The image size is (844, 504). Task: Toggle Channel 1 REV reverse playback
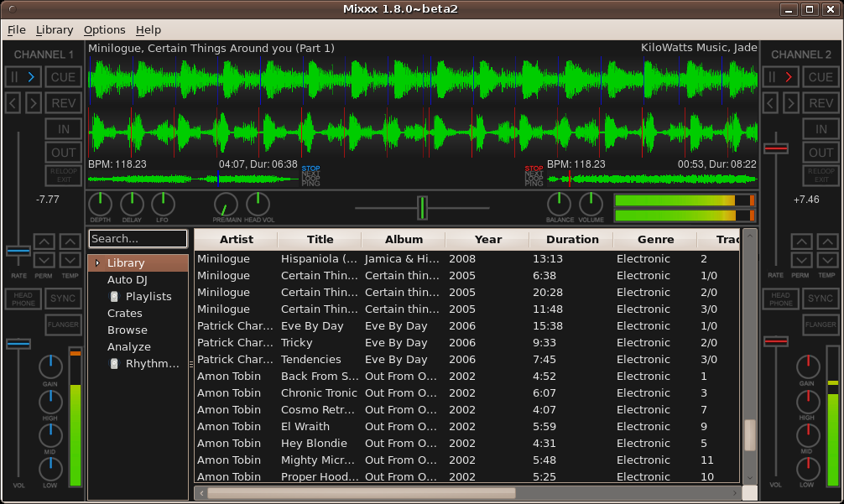pyautogui.click(x=63, y=103)
